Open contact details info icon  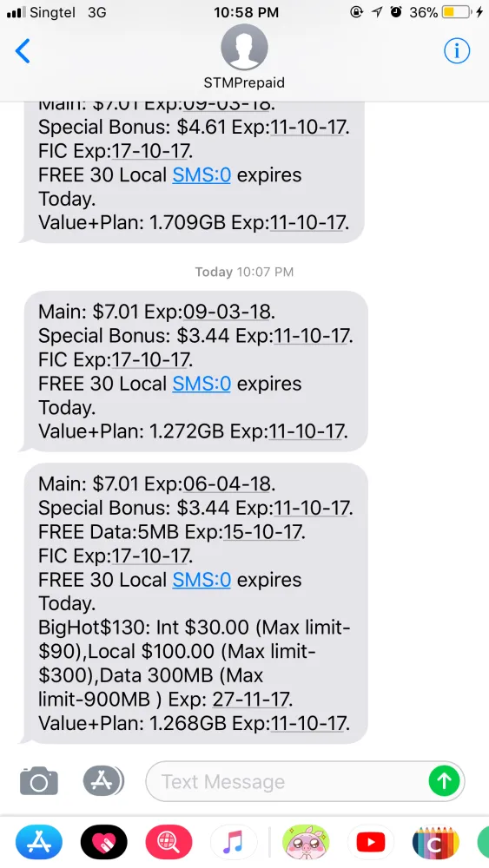tap(457, 51)
